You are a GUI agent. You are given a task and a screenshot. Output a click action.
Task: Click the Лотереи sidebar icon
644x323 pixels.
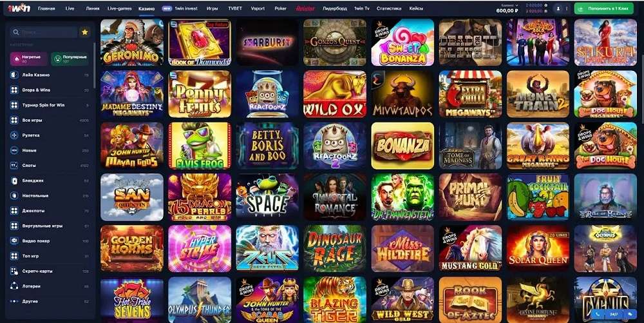tap(14, 286)
